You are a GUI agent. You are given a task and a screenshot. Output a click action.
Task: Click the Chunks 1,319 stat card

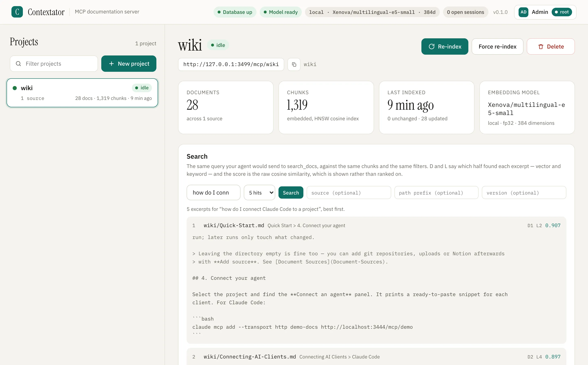[x=326, y=107]
